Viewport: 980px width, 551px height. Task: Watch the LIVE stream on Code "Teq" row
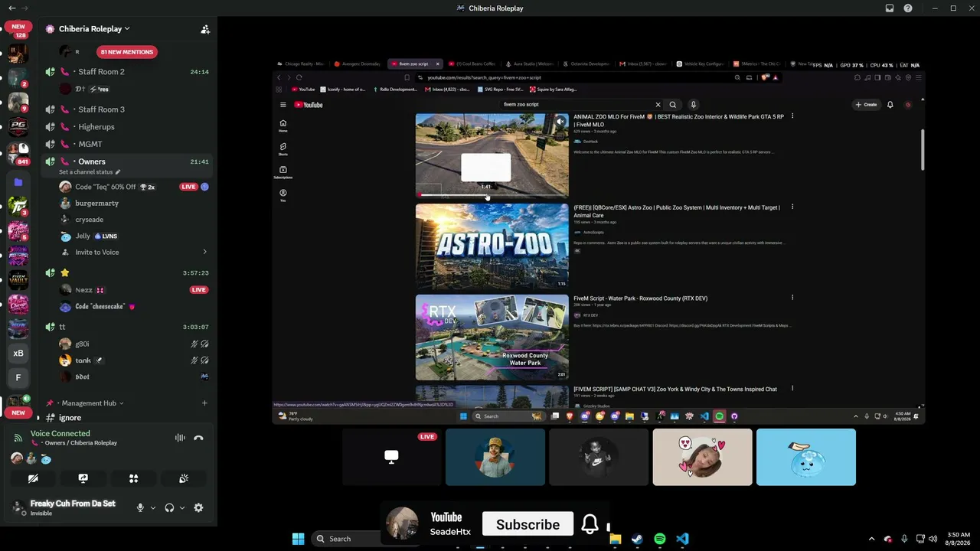tap(188, 187)
